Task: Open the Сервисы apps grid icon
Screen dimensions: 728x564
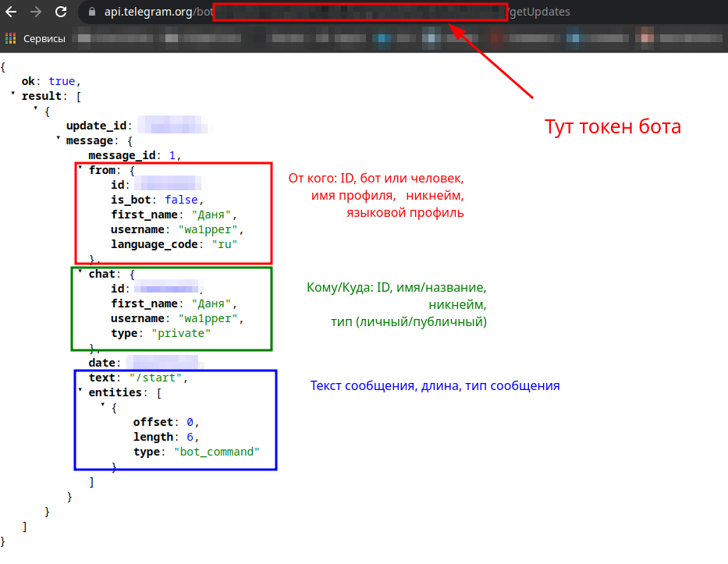Action: tap(10, 38)
